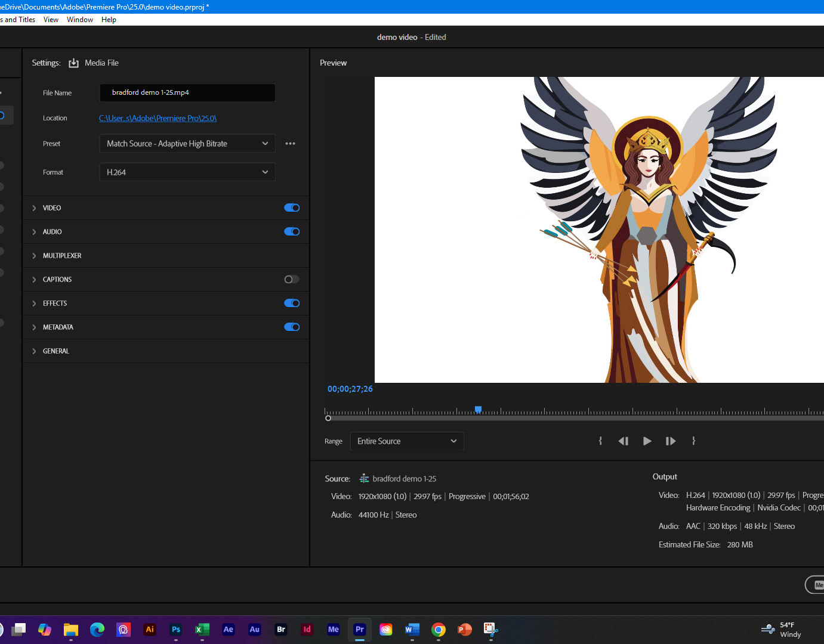Switch to Photoshop in the taskbar

[176, 630]
